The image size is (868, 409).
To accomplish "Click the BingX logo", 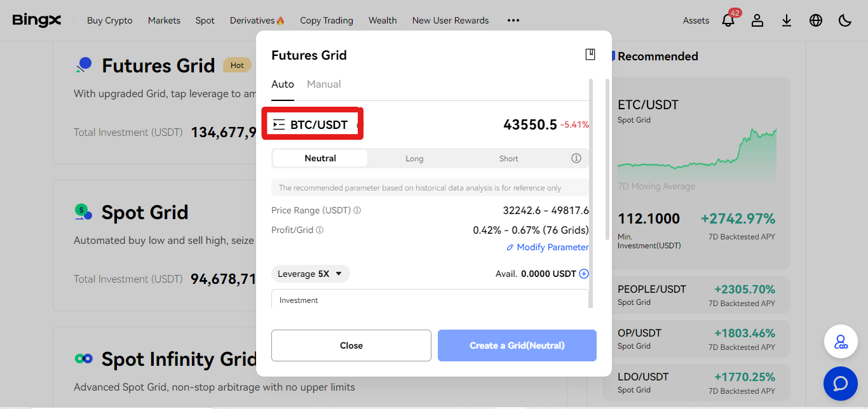I will 37,20.
